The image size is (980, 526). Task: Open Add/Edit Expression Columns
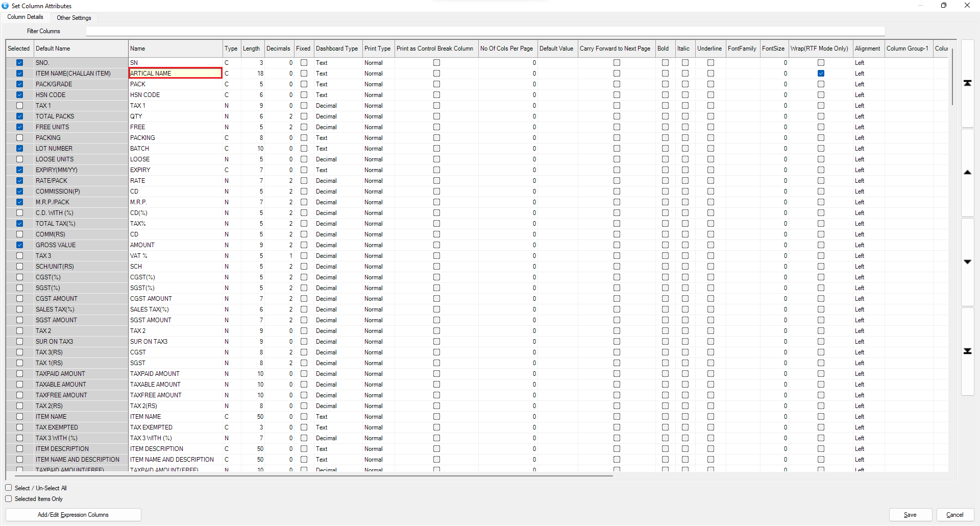pos(73,515)
